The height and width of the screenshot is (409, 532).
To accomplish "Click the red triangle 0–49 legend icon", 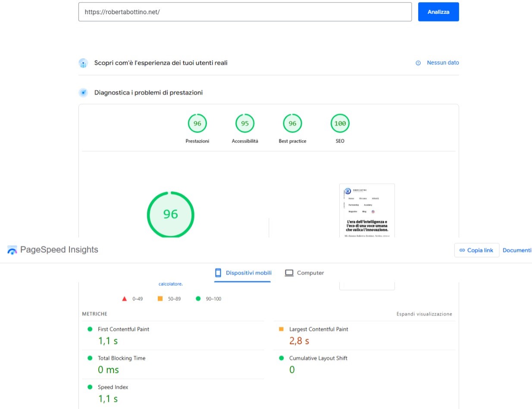I will [125, 299].
